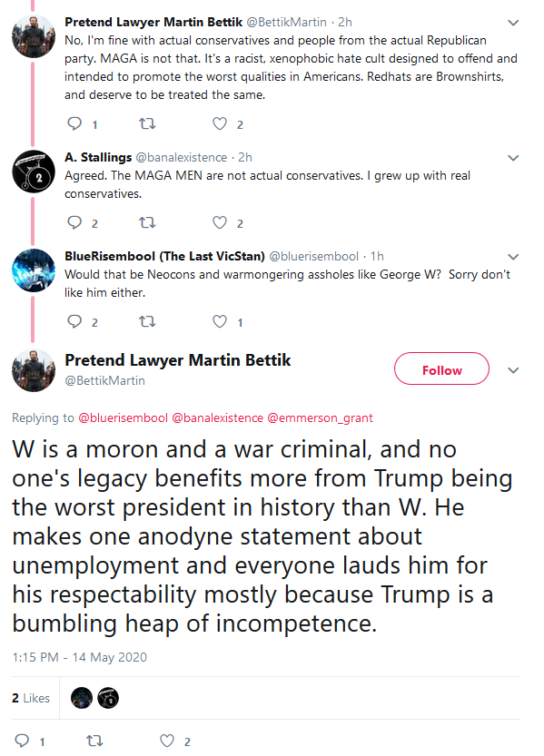Viewport: 544px width, 756px height.
Task: View first liker's avatar thumbnail
Action: click(82, 698)
